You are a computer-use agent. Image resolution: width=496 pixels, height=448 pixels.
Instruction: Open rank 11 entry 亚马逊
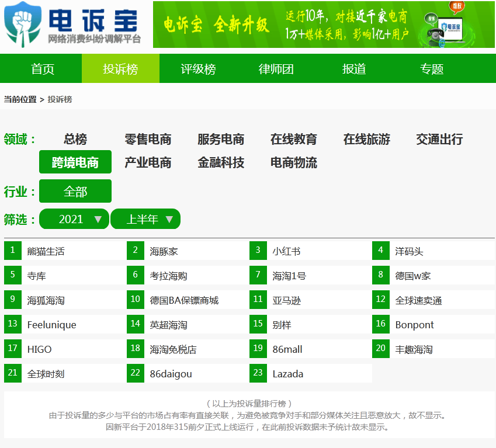[311, 300]
